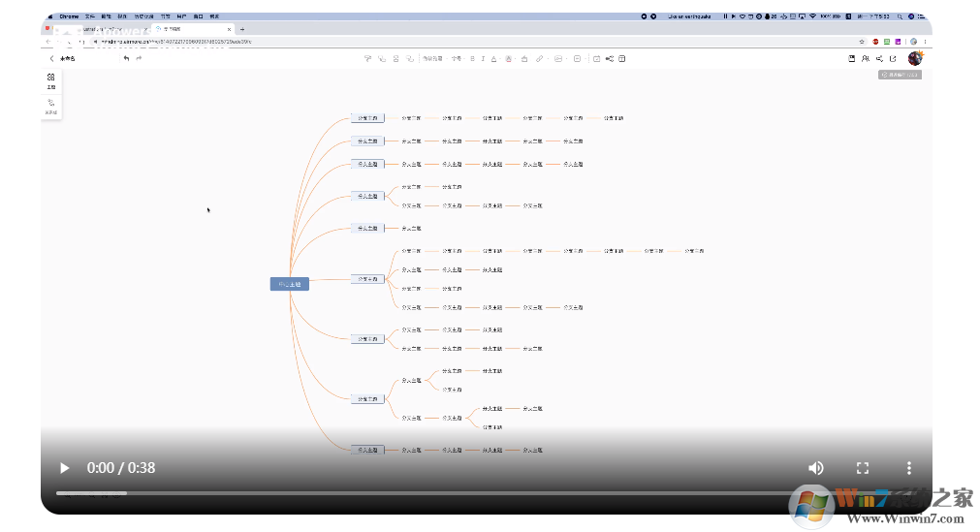The image size is (980, 532).
Task: Open the user avatar menu
Action: click(x=914, y=58)
